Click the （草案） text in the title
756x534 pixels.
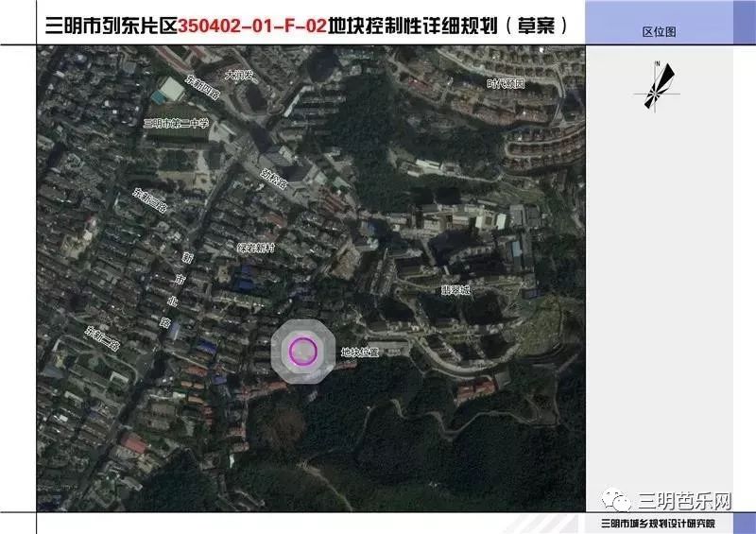coord(537,26)
